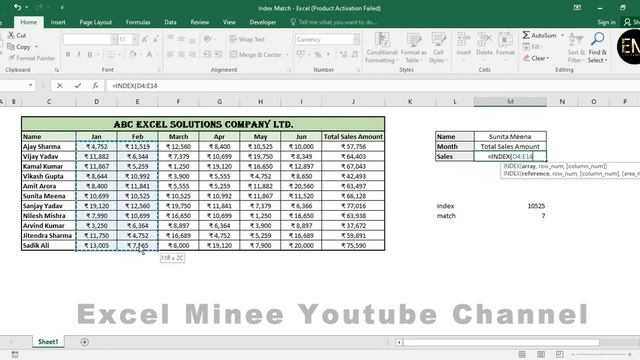Click the Borders icon
Screen dimensions: 640x360
tap(110, 54)
